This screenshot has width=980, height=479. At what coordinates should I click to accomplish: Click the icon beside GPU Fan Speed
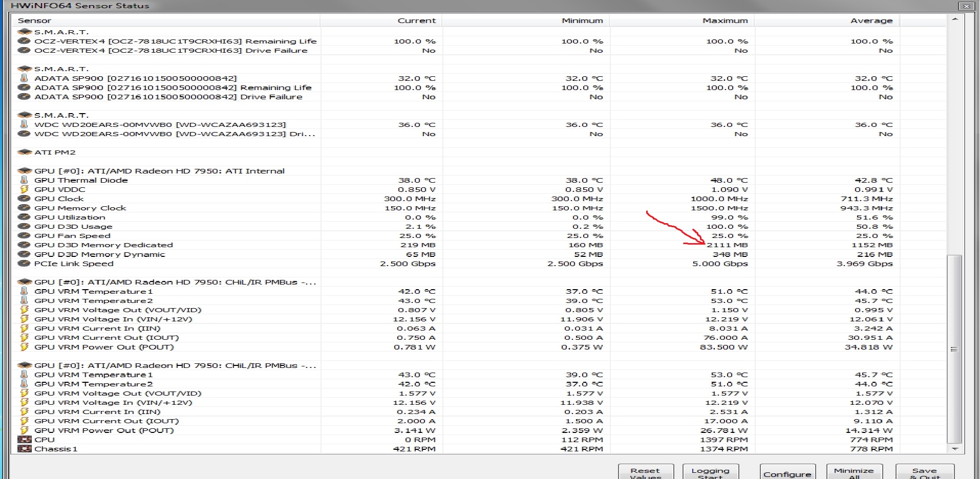coord(24,235)
